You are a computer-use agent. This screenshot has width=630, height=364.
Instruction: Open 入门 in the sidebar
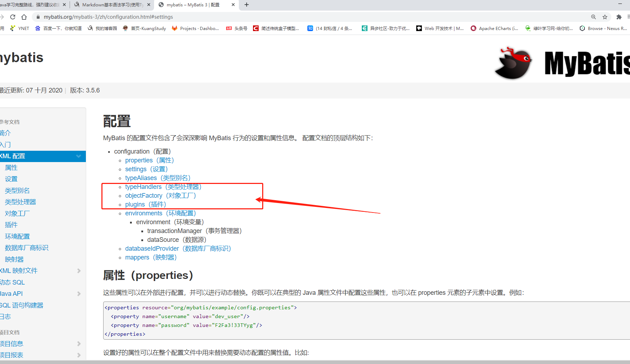tap(5, 145)
